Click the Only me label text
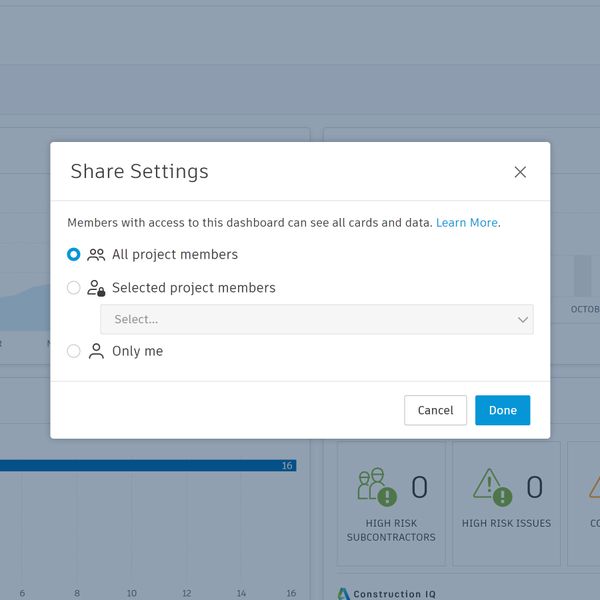This screenshot has width=600, height=600. point(137,351)
